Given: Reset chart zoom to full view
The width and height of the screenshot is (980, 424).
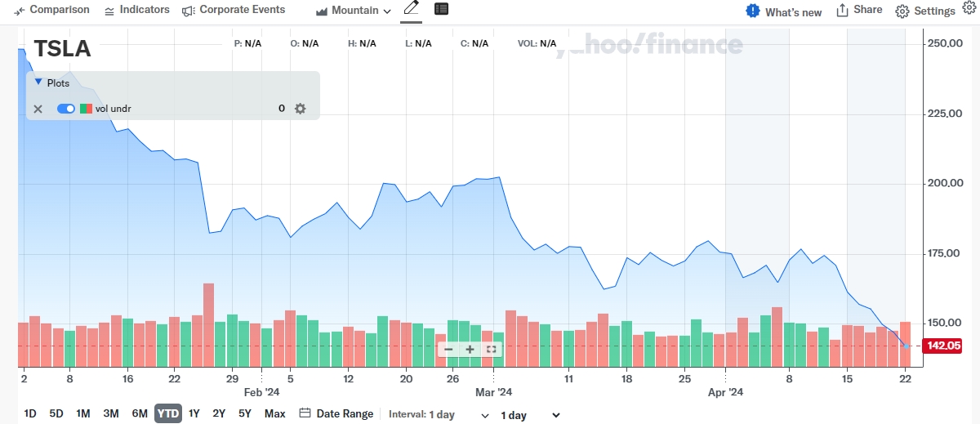Looking at the screenshot, I should [x=491, y=349].
